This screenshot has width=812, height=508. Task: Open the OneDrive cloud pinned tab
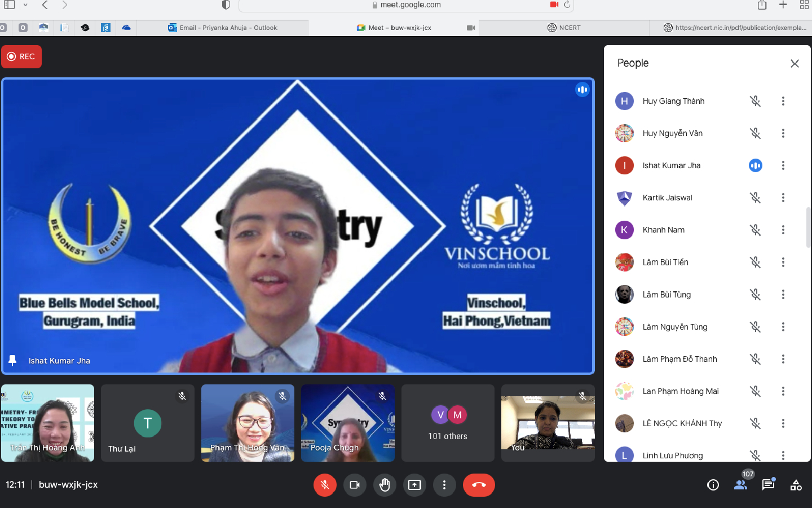[126, 27]
